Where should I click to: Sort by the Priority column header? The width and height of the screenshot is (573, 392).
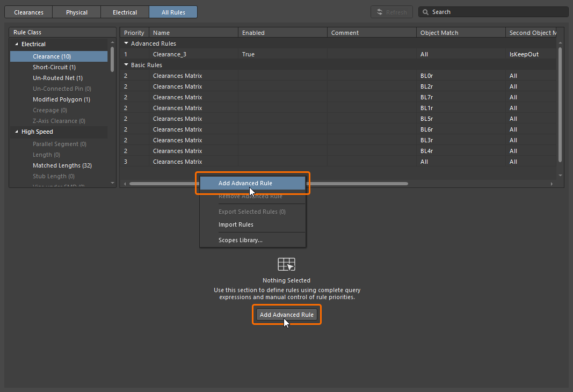click(x=134, y=33)
